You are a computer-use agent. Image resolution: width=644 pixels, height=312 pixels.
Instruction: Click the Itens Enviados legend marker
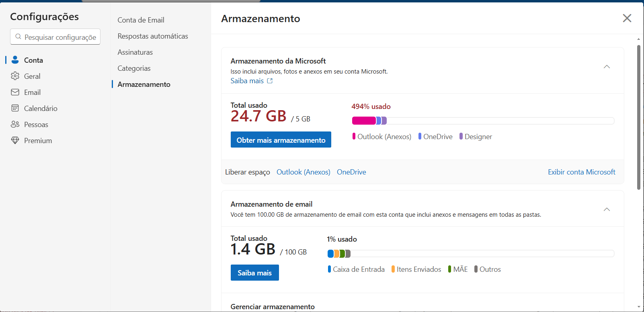pos(393,269)
